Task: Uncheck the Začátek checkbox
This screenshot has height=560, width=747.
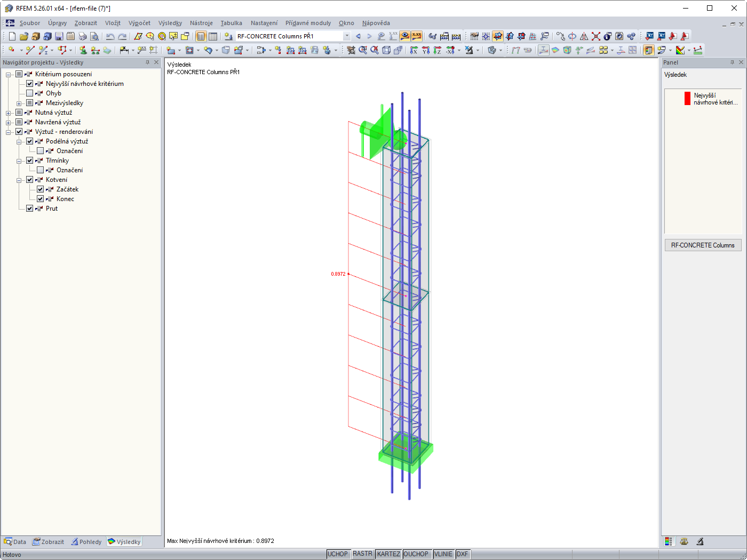Action: point(41,189)
